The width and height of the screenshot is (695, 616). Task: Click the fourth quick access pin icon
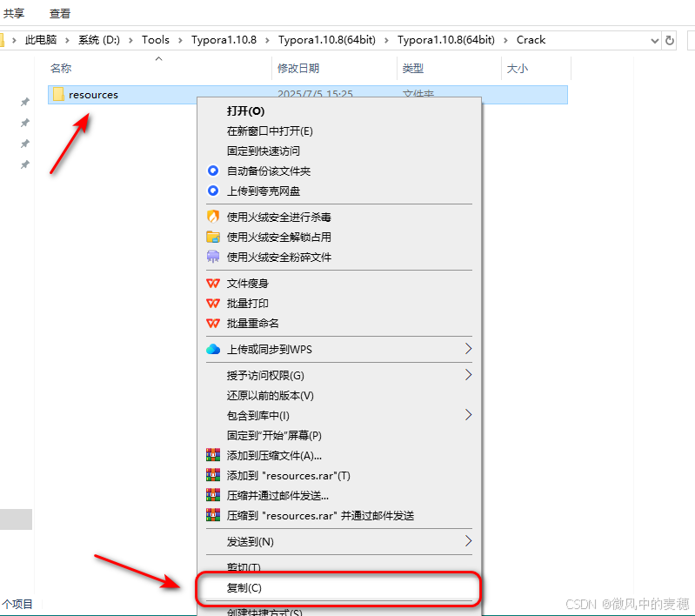(x=25, y=165)
